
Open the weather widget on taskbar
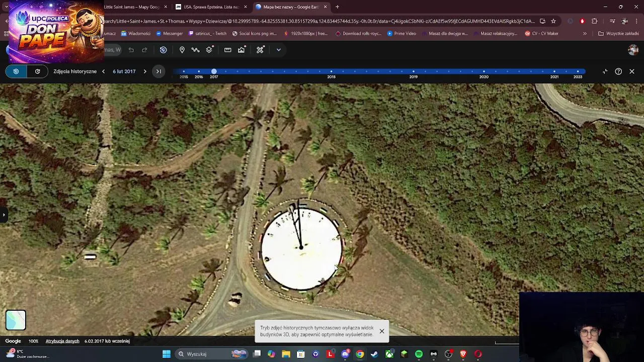(x=28, y=354)
